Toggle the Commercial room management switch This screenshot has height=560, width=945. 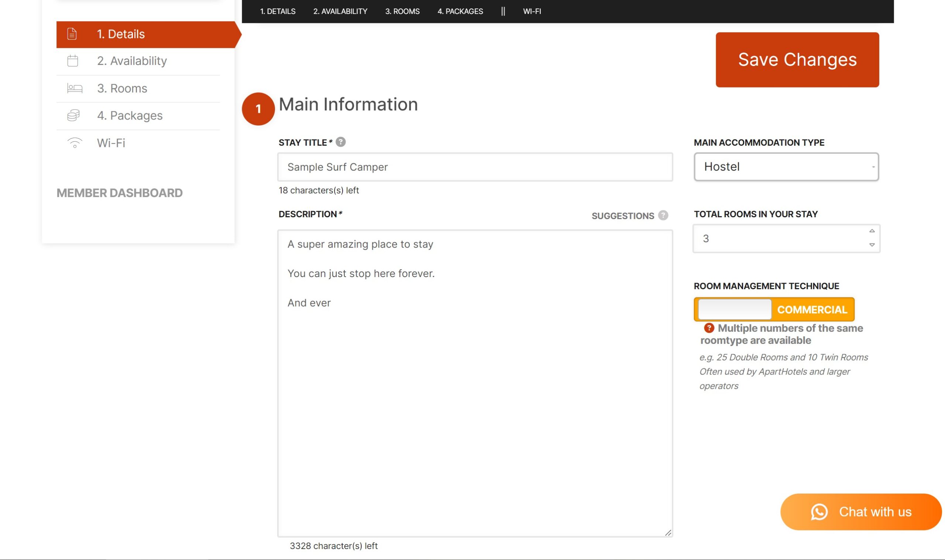click(774, 310)
